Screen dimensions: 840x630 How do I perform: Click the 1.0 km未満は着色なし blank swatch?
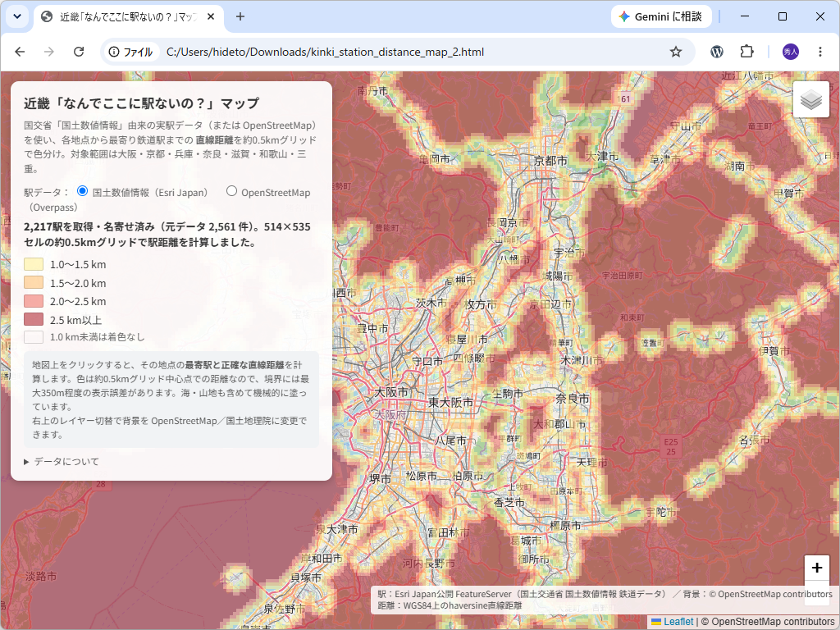34,337
